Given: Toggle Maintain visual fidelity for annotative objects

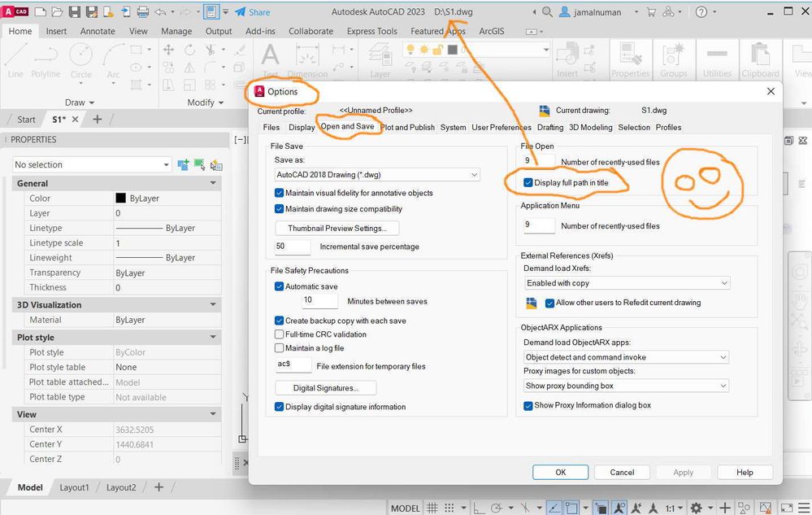Looking at the screenshot, I should click(279, 193).
